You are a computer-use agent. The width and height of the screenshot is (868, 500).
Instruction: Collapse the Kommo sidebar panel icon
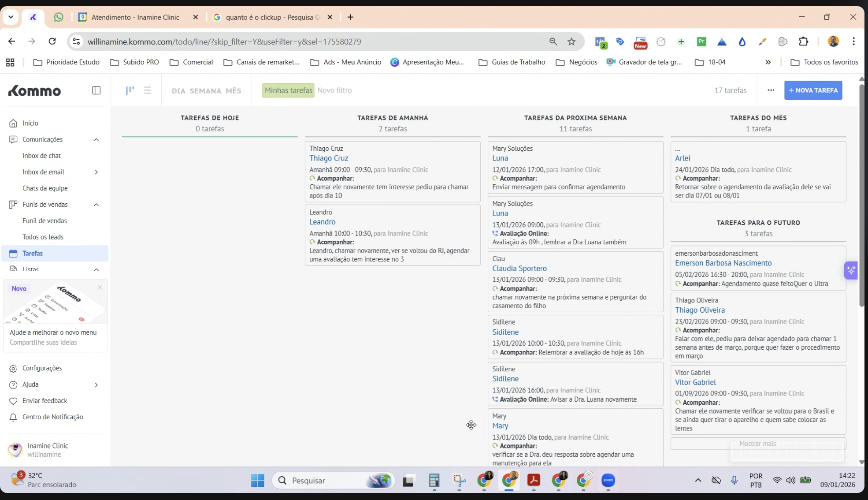pyautogui.click(x=96, y=90)
